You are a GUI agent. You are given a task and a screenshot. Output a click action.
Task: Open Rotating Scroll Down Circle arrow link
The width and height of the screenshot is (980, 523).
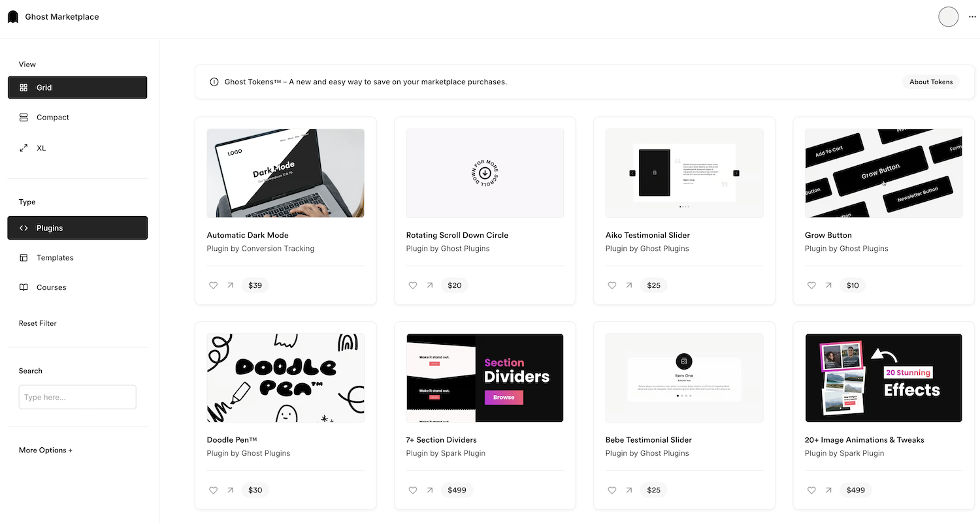coord(429,285)
